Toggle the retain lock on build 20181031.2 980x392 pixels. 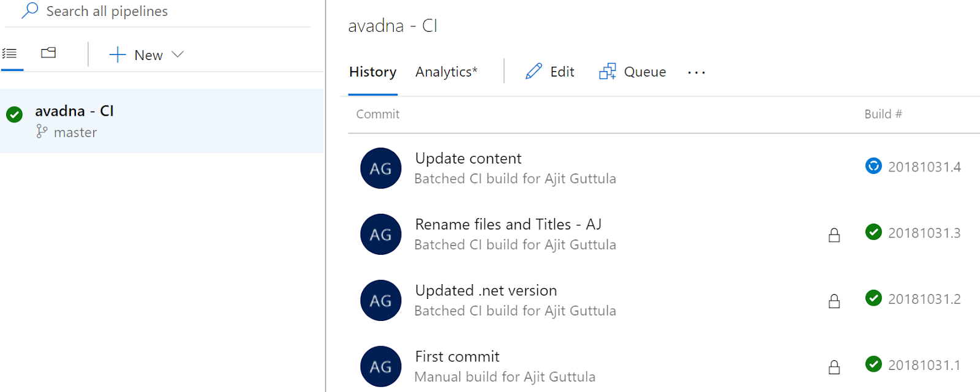(x=834, y=301)
